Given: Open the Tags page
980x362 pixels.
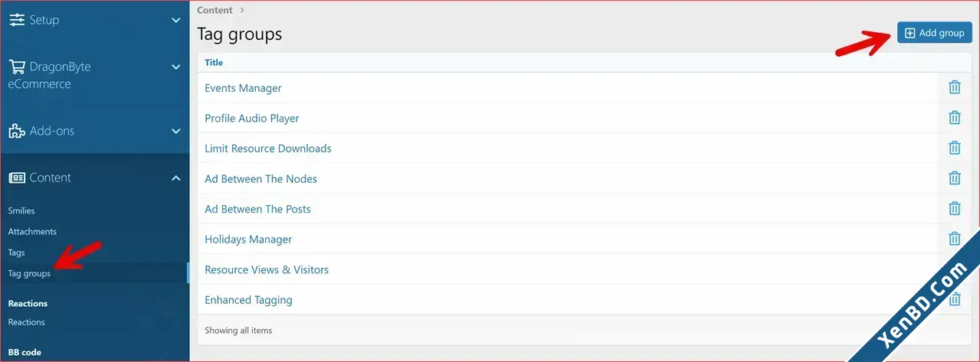Looking at the screenshot, I should (x=16, y=253).
